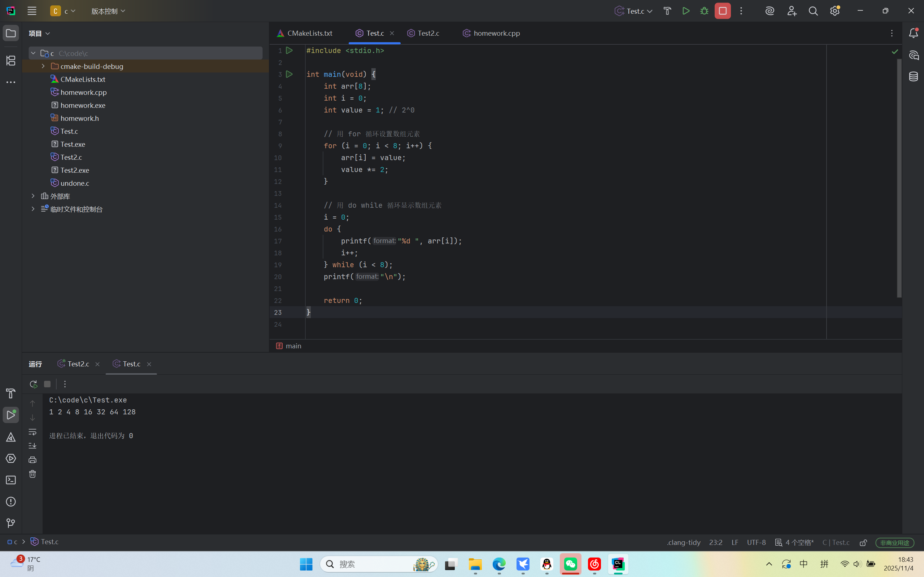
Task: Open undone.c in the project tree
Action: click(74, 183)
